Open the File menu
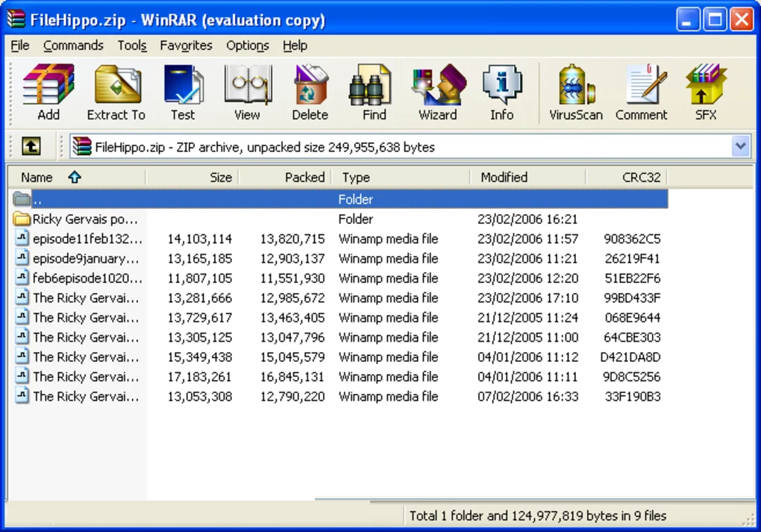The height and width of the screenshot is (532, 761). coord(20,46)
